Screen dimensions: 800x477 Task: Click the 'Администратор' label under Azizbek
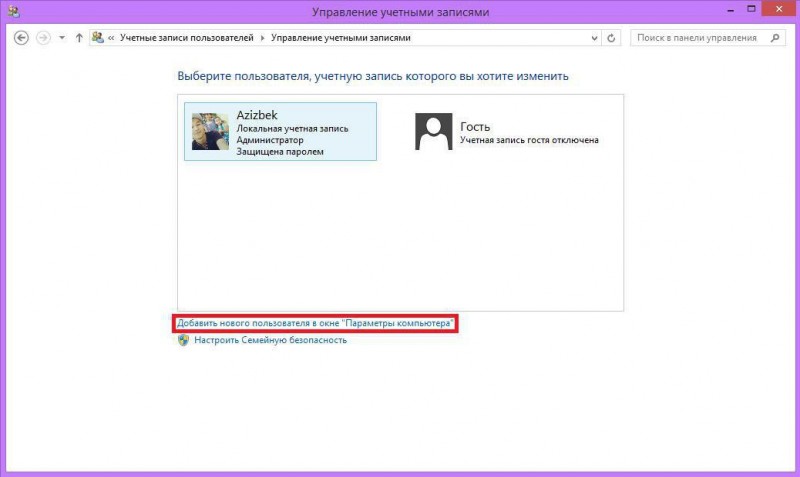270,140
